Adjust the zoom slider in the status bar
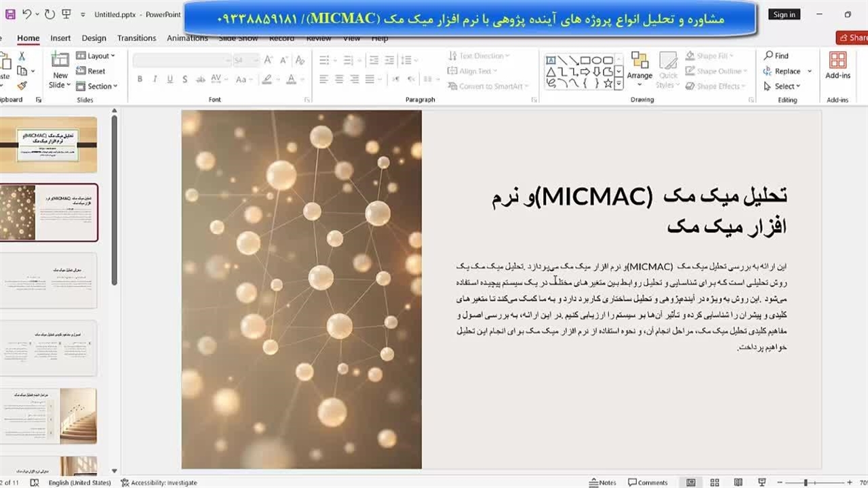This screenshot has width=868, height=488. (x=805, y=483)
